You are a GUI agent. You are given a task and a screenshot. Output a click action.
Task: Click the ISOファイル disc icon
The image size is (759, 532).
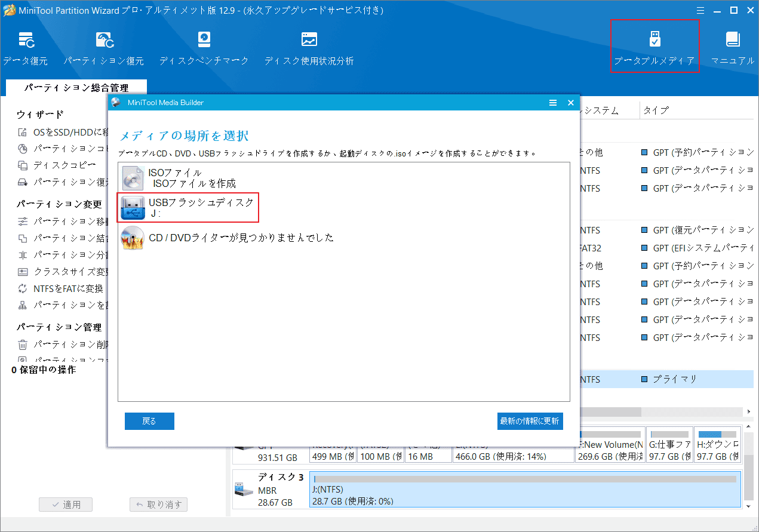point(133,178)
